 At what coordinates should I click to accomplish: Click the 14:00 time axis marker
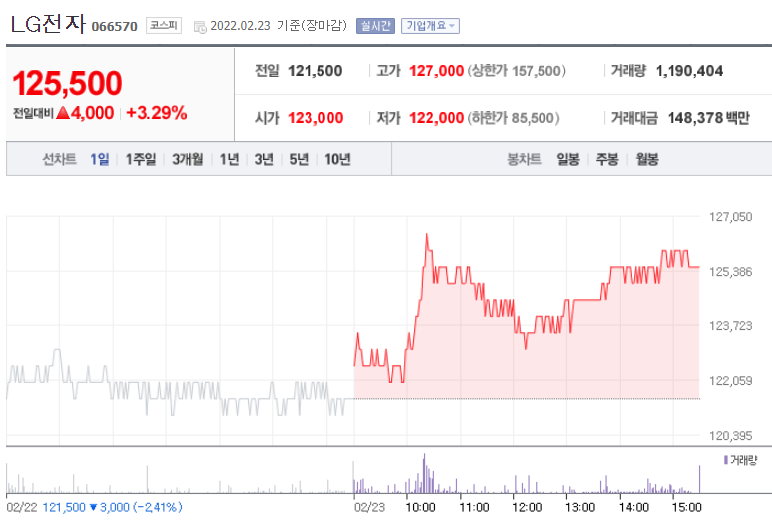(634, 507)
